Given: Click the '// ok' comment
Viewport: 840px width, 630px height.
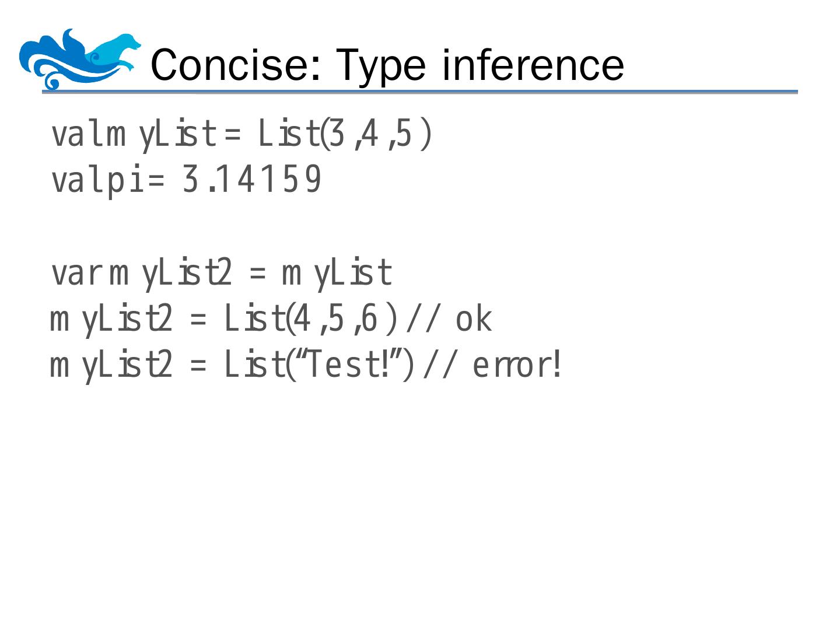Looking at the screenshot, I should tap(449, 319).
